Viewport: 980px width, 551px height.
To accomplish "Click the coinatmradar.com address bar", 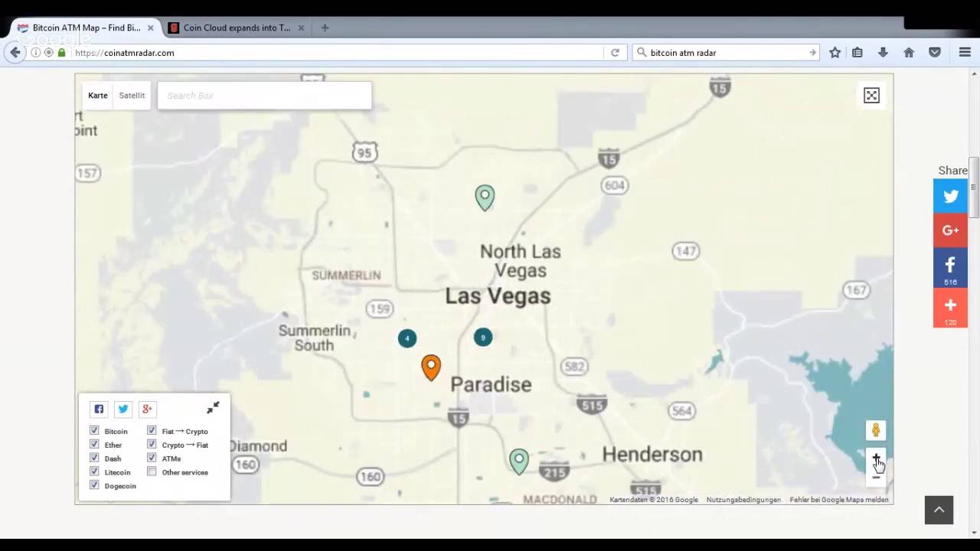I will [337, 53].
